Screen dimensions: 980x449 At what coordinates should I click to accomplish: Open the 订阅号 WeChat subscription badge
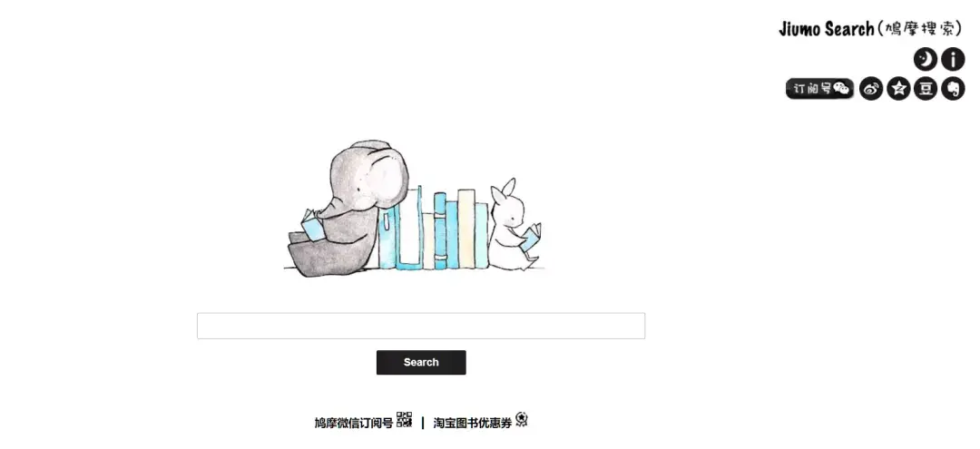click(x=819, y=89)
